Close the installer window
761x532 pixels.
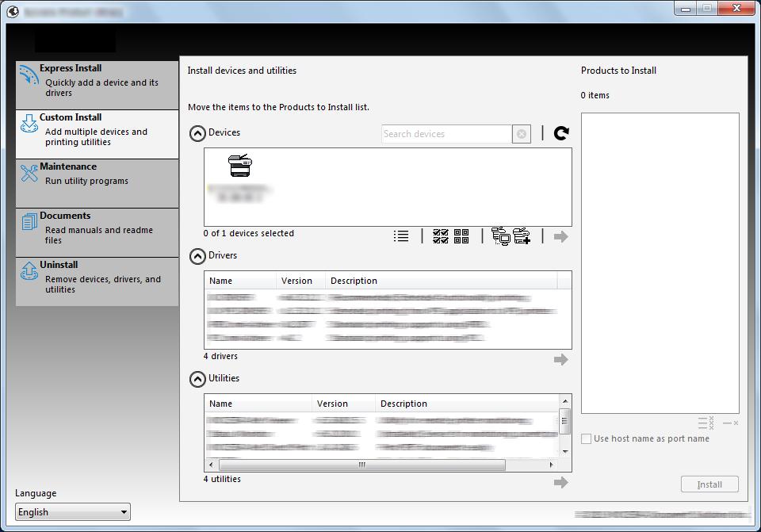click(x=736, y=8)
